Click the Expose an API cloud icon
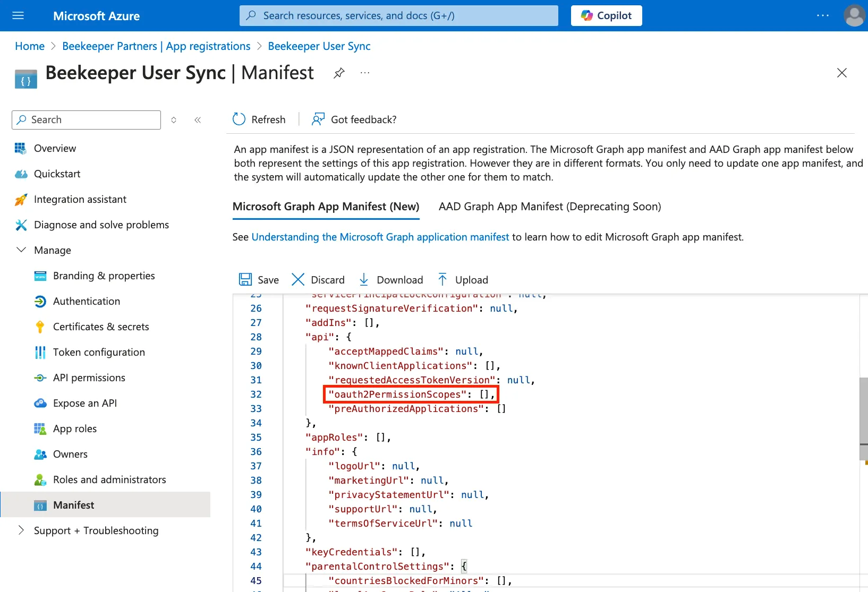 [40, 404]
